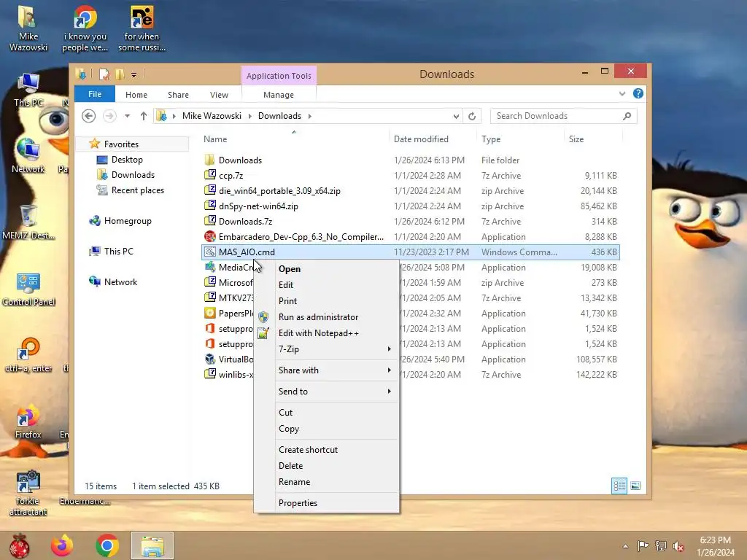
Task: Choose Delete from context menu
Action: (x=326, y=465)
